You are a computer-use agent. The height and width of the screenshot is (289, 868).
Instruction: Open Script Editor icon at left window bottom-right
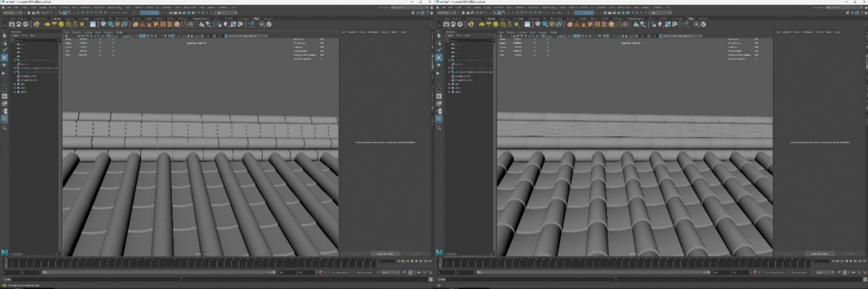tap(430, 279)
